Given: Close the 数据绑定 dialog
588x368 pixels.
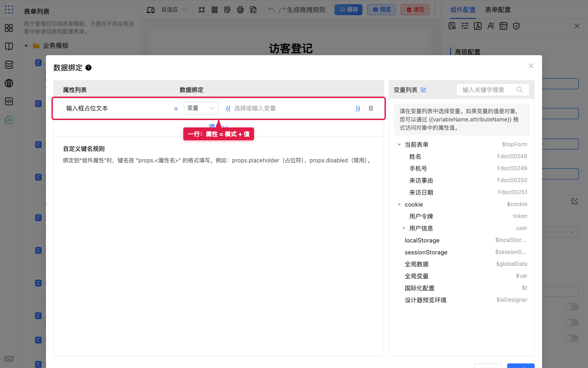Looking at the screenshot, I should point(531,66).
